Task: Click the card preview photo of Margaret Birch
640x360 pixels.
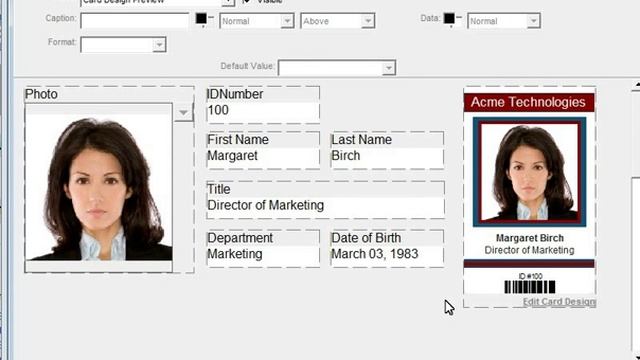Action: (x=529, y=172)
